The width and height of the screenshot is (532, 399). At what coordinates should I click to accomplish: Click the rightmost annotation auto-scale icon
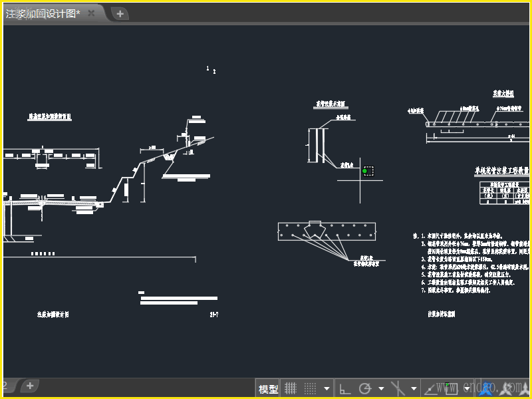click(525, 388)
